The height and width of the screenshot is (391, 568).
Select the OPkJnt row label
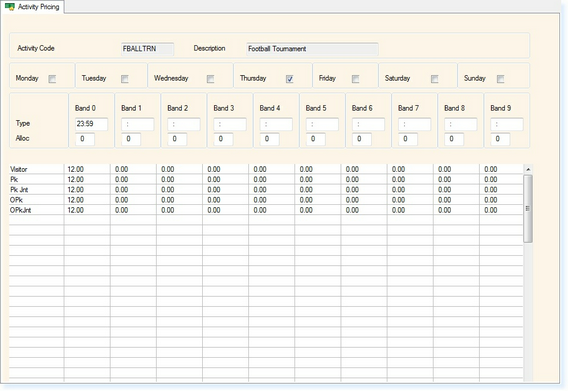coord(21,210)
